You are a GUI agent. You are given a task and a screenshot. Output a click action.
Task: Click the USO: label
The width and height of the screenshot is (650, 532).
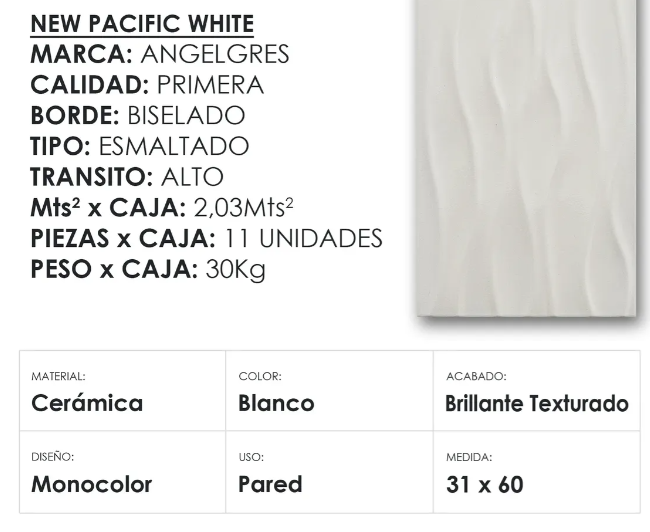251,457
